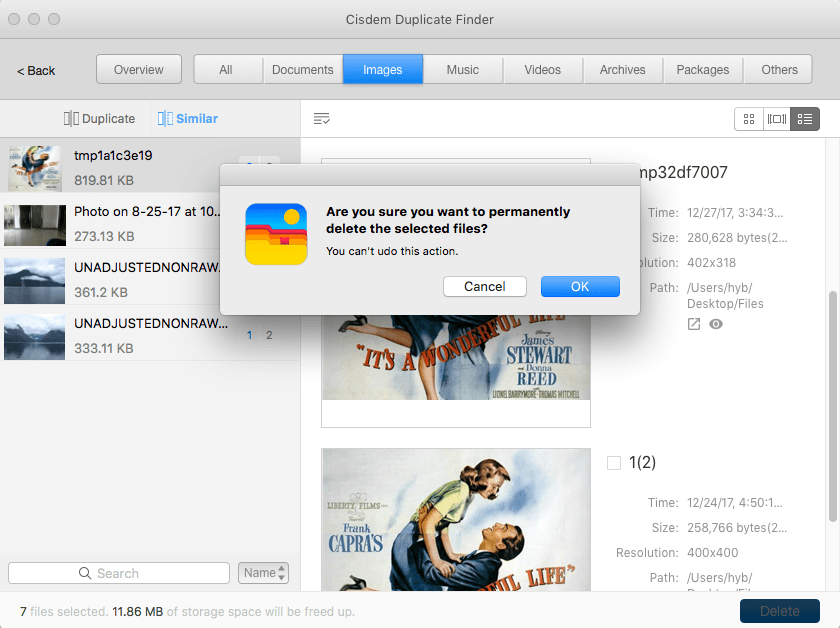This screenshot has width=840, height=628.
Task: Select the Videos category tab
Action: 543,70
